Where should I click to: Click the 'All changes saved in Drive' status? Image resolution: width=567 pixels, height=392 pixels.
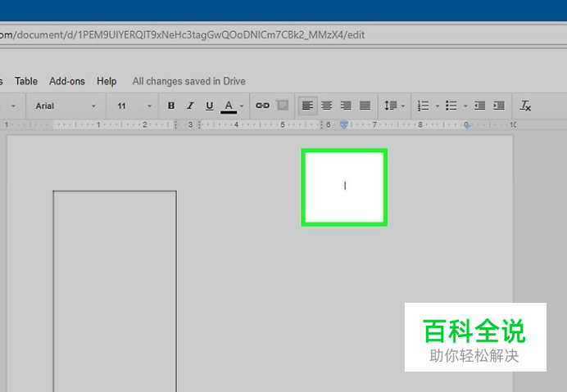(188, 81)
